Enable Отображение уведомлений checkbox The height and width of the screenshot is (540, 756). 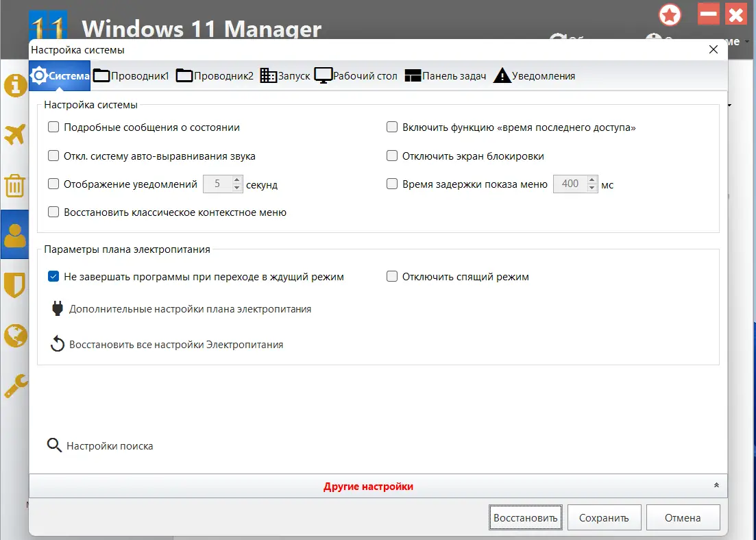[x=53, y=184]
